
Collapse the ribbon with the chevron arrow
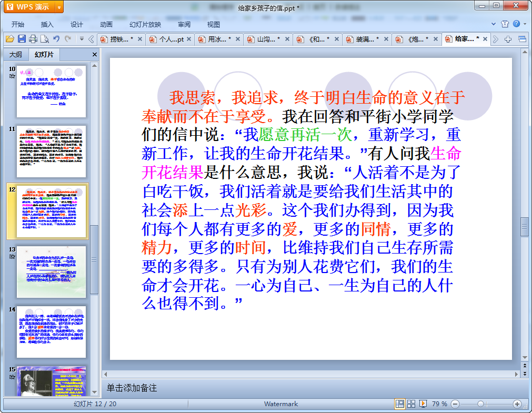(x=494, y=24)
